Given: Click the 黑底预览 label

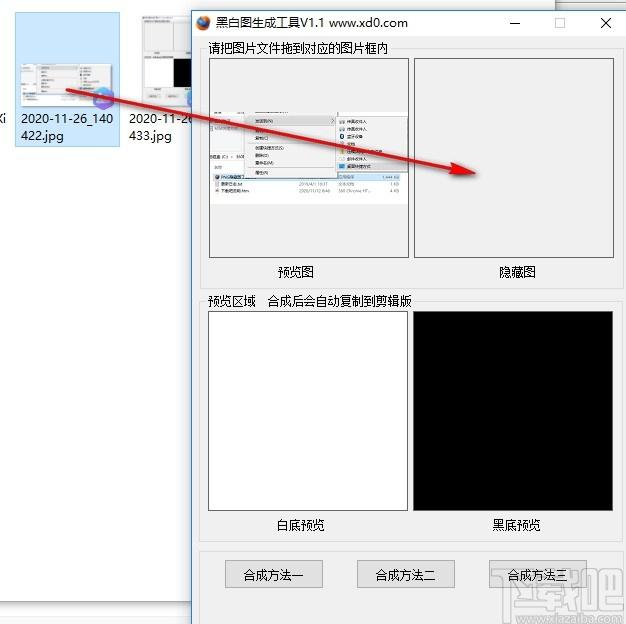Looking at the screenshot, I should coord(516,525).
